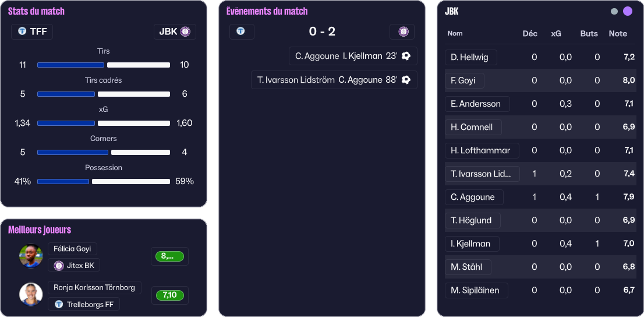This screenshot has width=644, height=317.
Task: Click the green 7,10 rating badge
Action: 169,295
